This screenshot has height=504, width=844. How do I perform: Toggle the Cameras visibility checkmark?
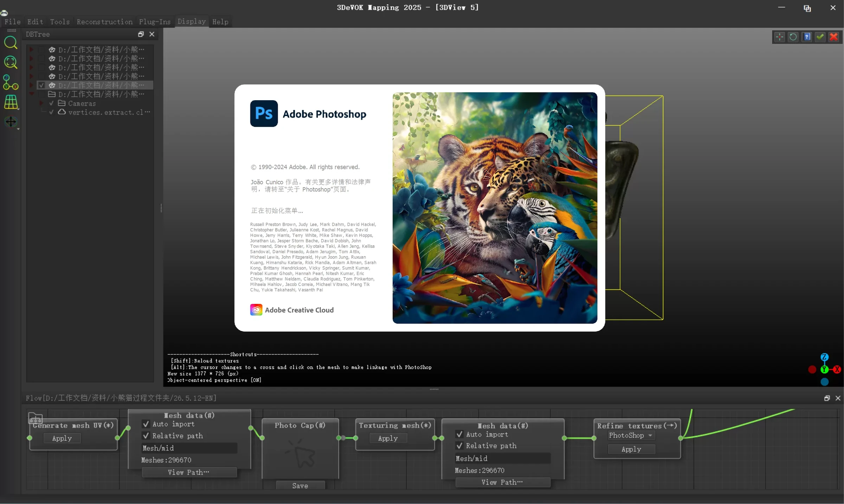point(51,103)
